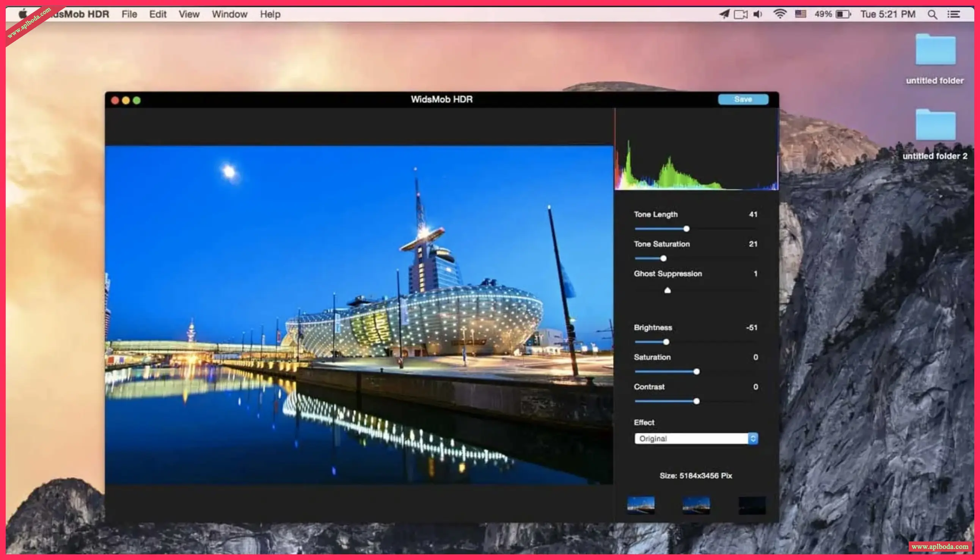Click the paper plane menu bar icon

[x=724, y=14]
